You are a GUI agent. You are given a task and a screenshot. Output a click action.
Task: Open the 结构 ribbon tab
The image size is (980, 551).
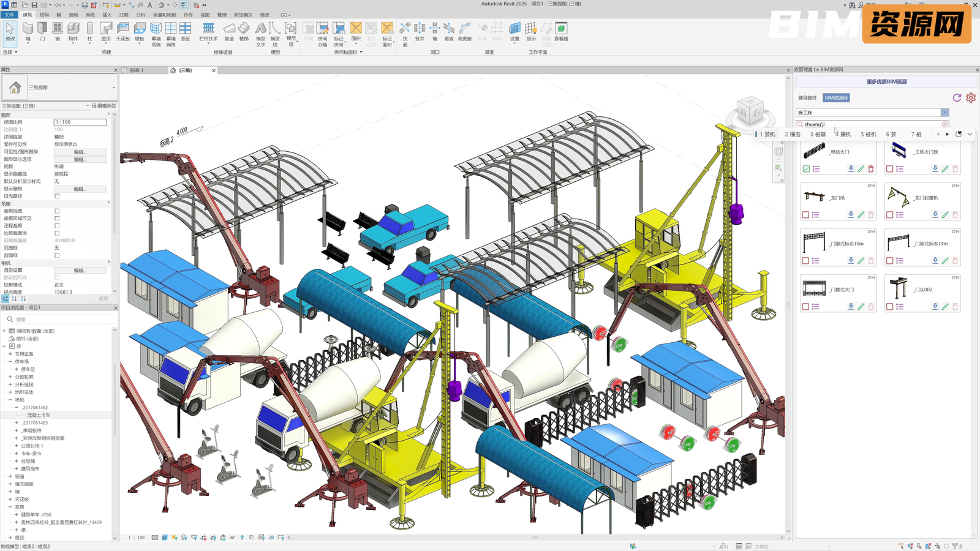(x=44, y=15)
